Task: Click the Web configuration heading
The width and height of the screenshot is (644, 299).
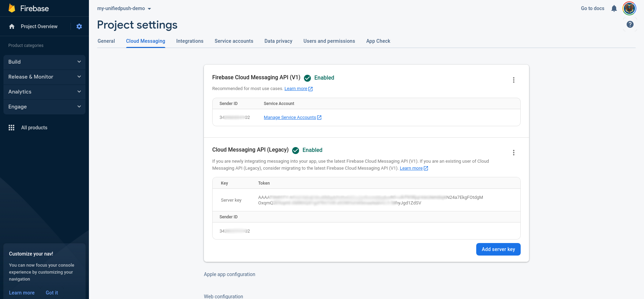Action: tap(223, 297)
